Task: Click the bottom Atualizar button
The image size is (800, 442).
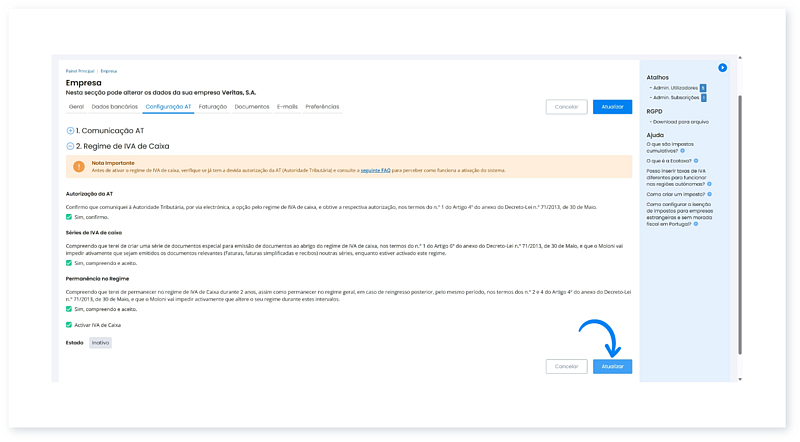Action: tap(612, 366)
